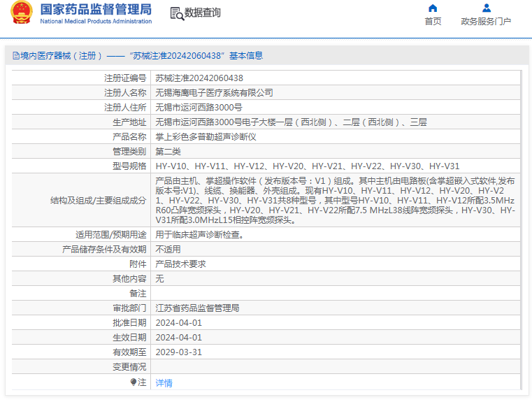Click the lightbulb icon beside 注

pos(134,382)
